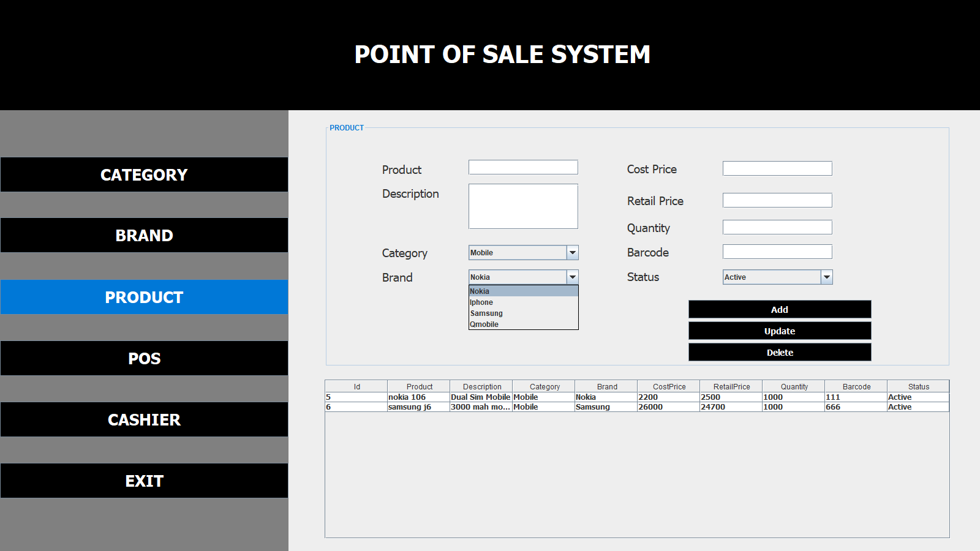This screenshot has width=980, height=551.
Task: Navigate to the CASHIER section
Action: [144, 420]
